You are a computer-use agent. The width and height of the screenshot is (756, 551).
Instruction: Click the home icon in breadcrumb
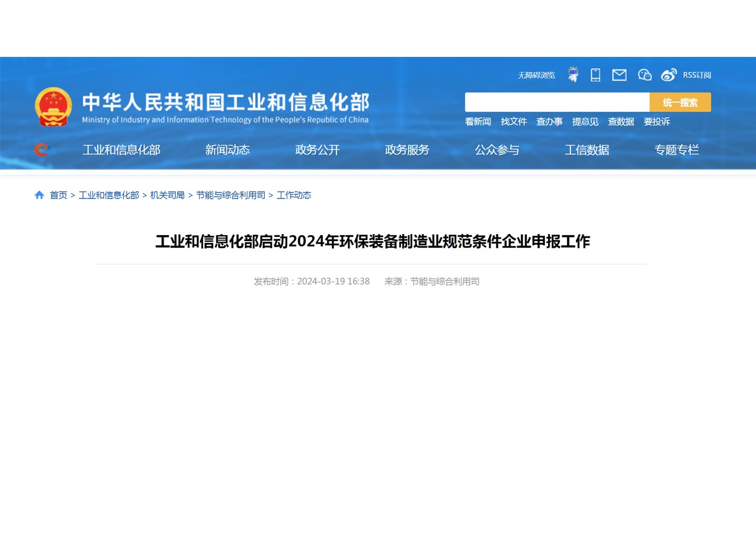(x=39, y=195)
